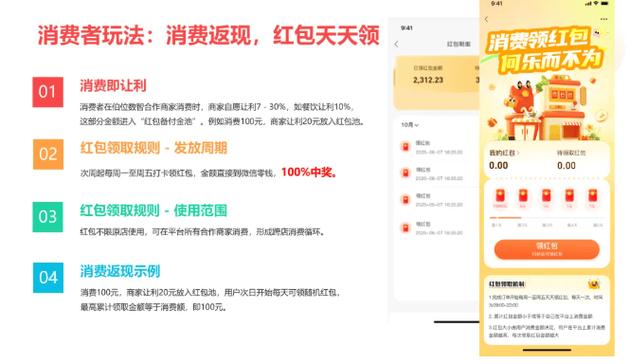Tap the orange 领红包 button

(x=547, y=249)
